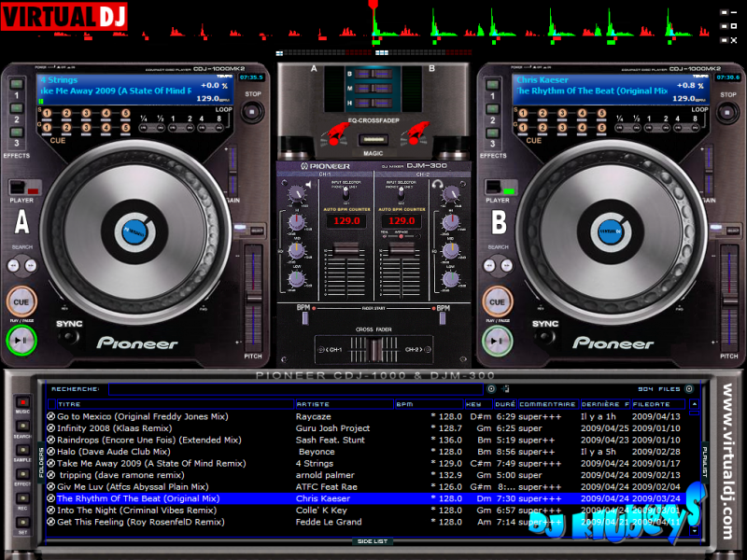Go to cue point 5 on deck B (G row)
The width and height of the screenshot is (747, 560).
[601, 127]
